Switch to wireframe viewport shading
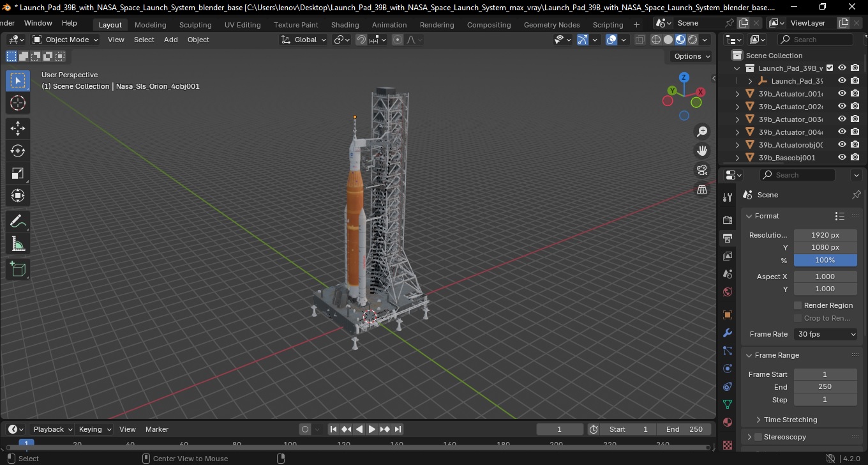Image resolution: width=868 pixels, height=465 pixels. (x=656, y=40)
